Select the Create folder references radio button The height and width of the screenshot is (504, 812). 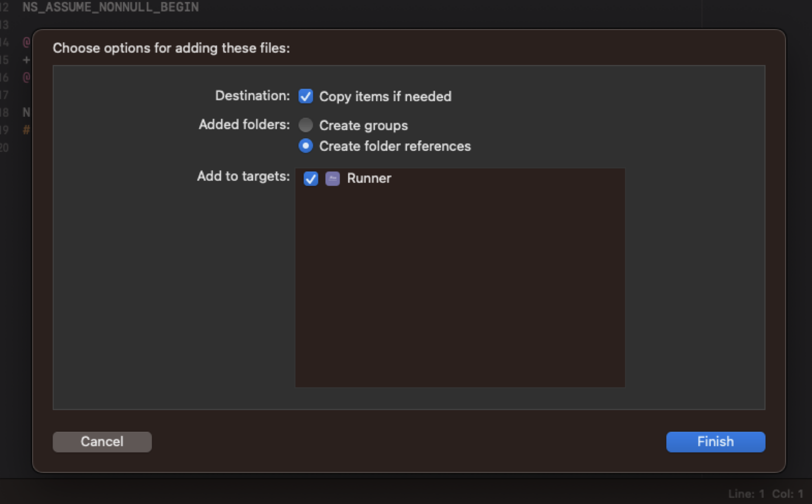(x=305, y=146)
